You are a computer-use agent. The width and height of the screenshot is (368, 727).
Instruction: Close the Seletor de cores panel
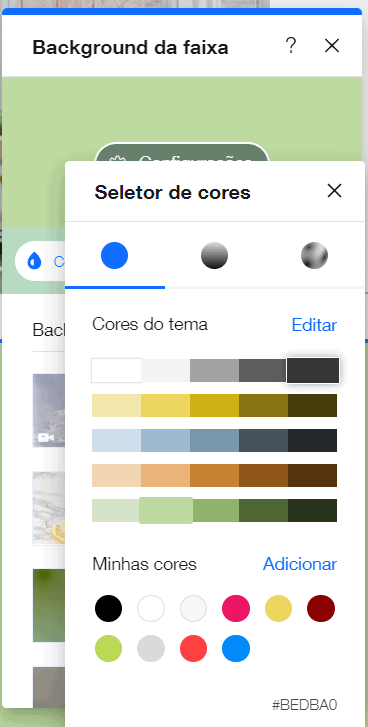pos(334,191)
